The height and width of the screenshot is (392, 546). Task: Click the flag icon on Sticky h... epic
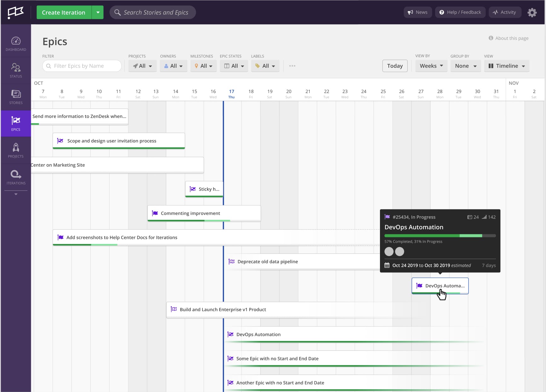coord(193,189)
